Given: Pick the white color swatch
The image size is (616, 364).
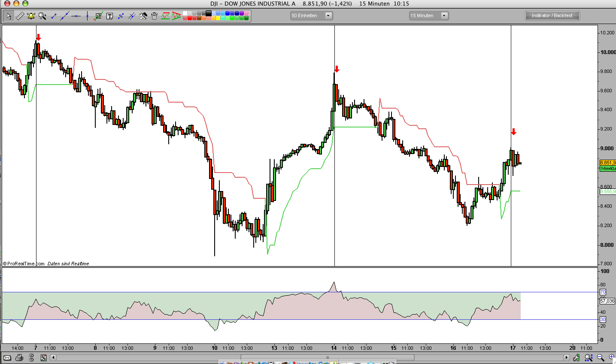Looking at the screenshot, I should tap(185, 13).
